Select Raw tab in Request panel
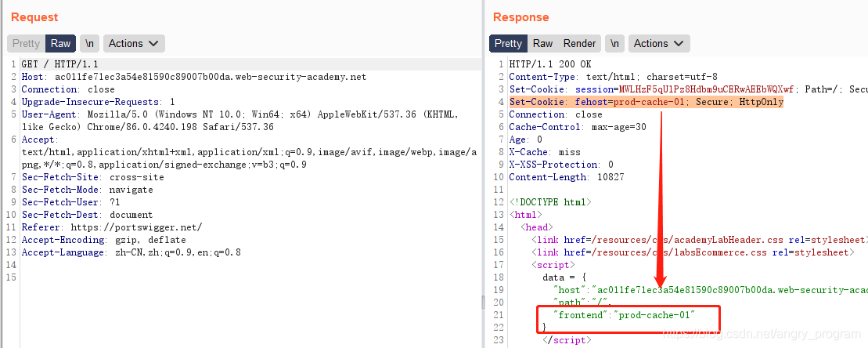The image size is (868, 348). click(x=60, y=43)
